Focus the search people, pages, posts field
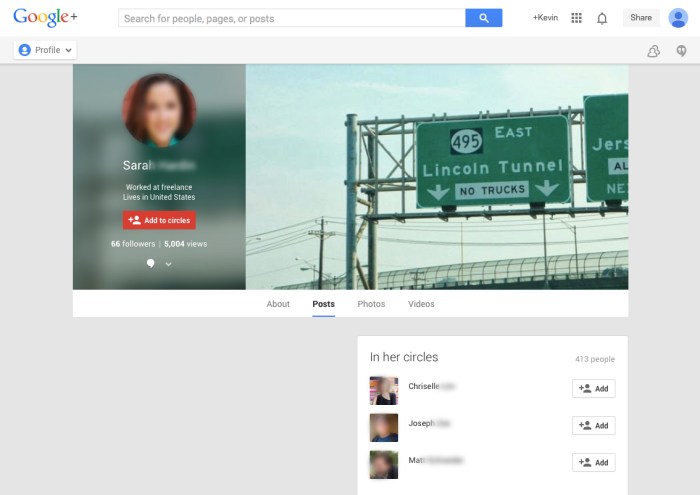 point(291,18)
